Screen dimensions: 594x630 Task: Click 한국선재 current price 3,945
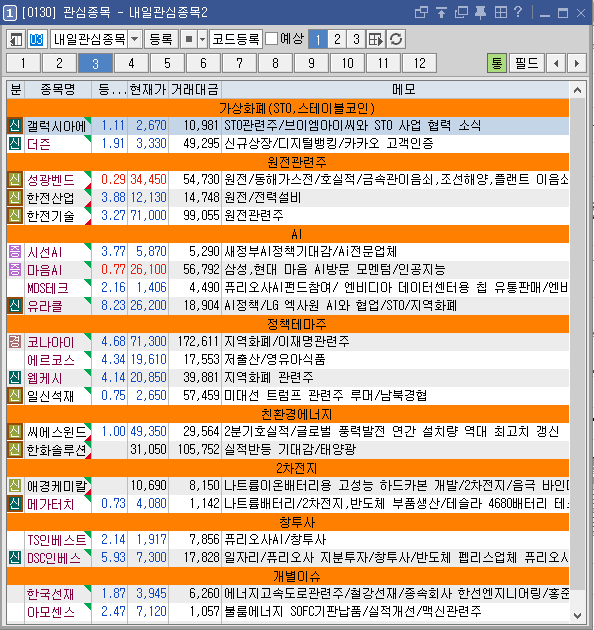click(152, 593)
